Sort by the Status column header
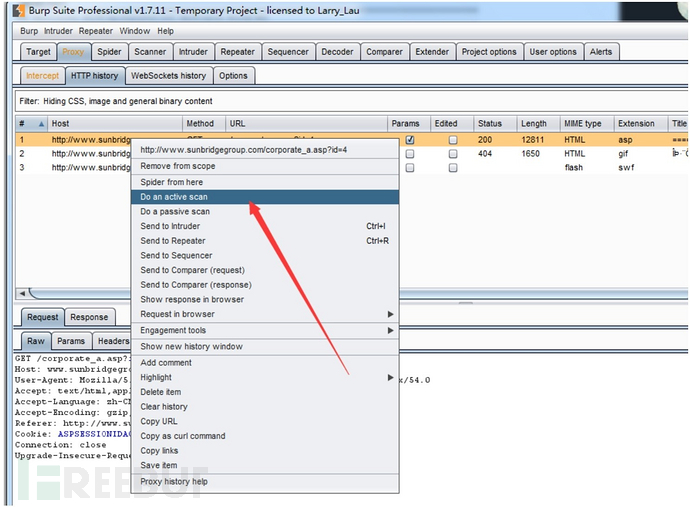 pyautogui.click(x=495, y=124)
